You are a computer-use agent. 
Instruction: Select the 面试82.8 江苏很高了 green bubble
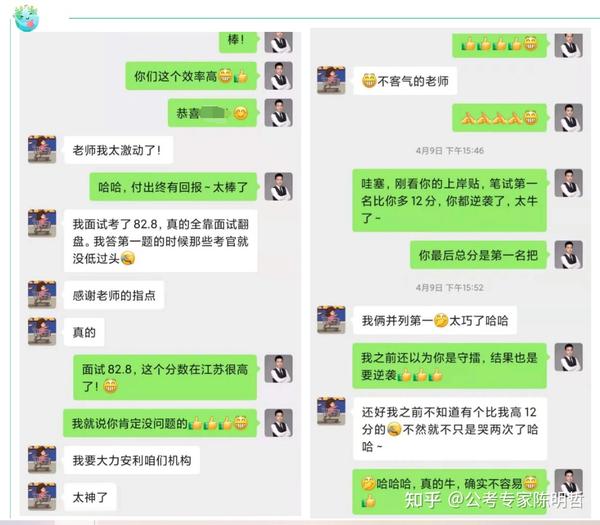point(165,377)
